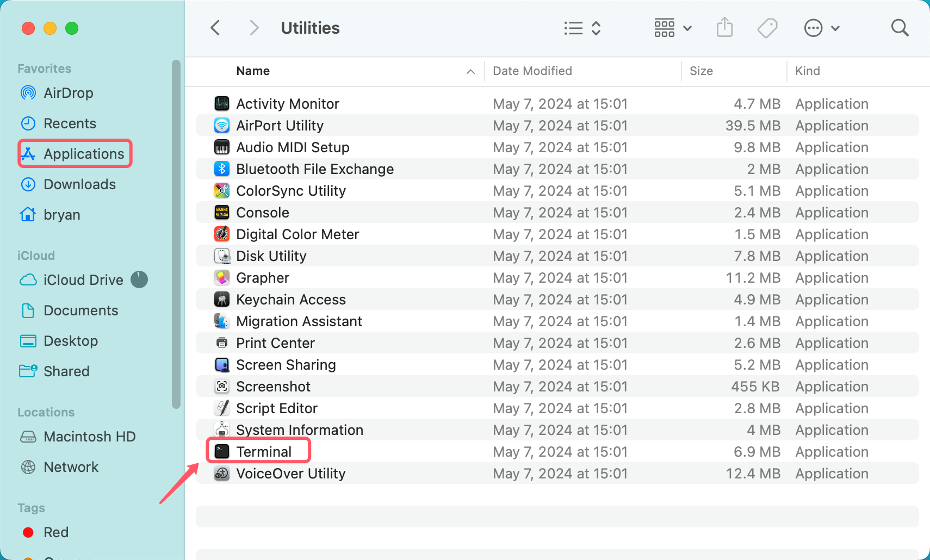Click the Share icon in the toolbar

pyautogui.click(x=724, y=27)
